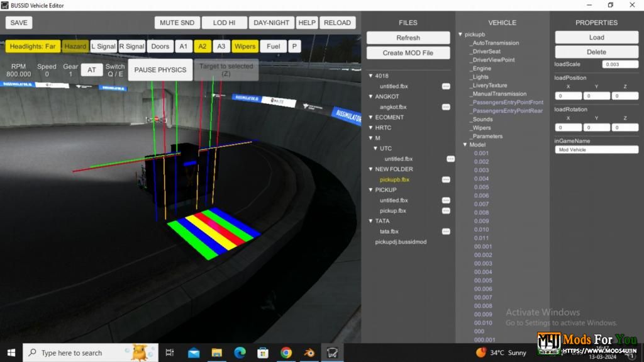Image resolution: width=644 pixels, height=362 pixels.
Task: Click MUTE SND button
Action: tap(177, 23)
